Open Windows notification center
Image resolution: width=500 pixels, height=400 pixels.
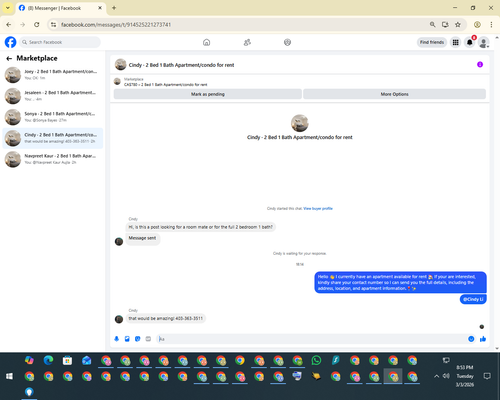(487, 376)
